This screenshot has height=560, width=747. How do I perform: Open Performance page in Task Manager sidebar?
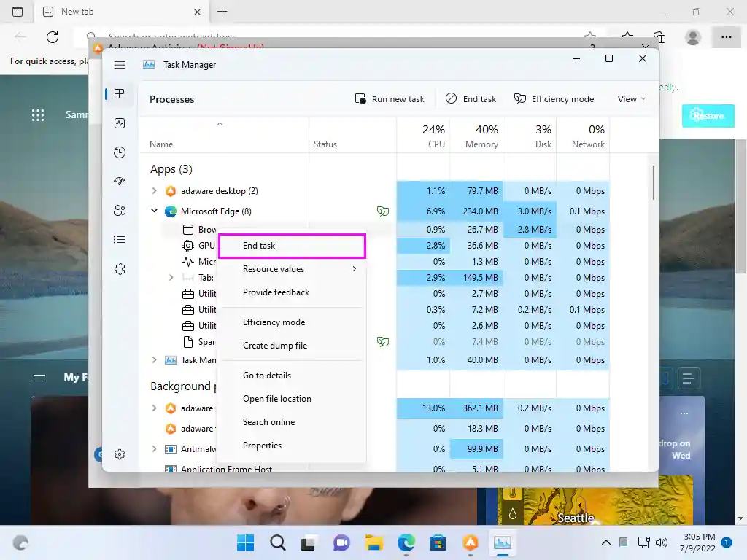pos(120,123)
